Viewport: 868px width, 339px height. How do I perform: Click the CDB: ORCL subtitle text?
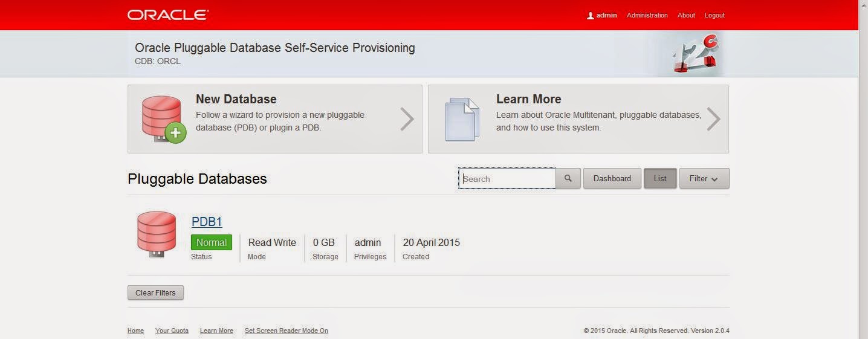click(158, 61)
